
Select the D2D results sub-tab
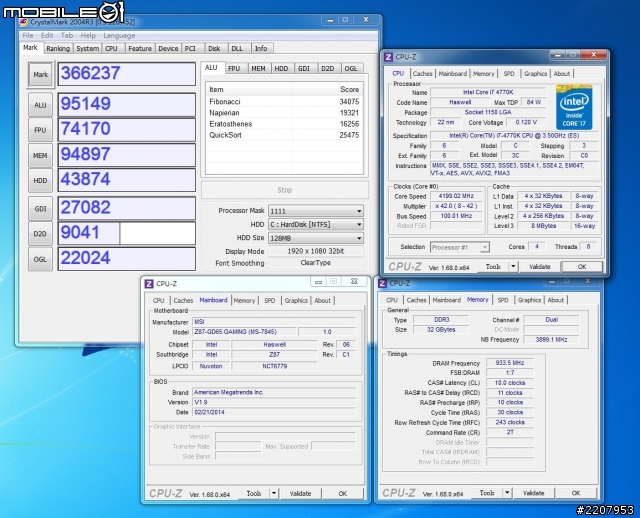coord(328,69)
